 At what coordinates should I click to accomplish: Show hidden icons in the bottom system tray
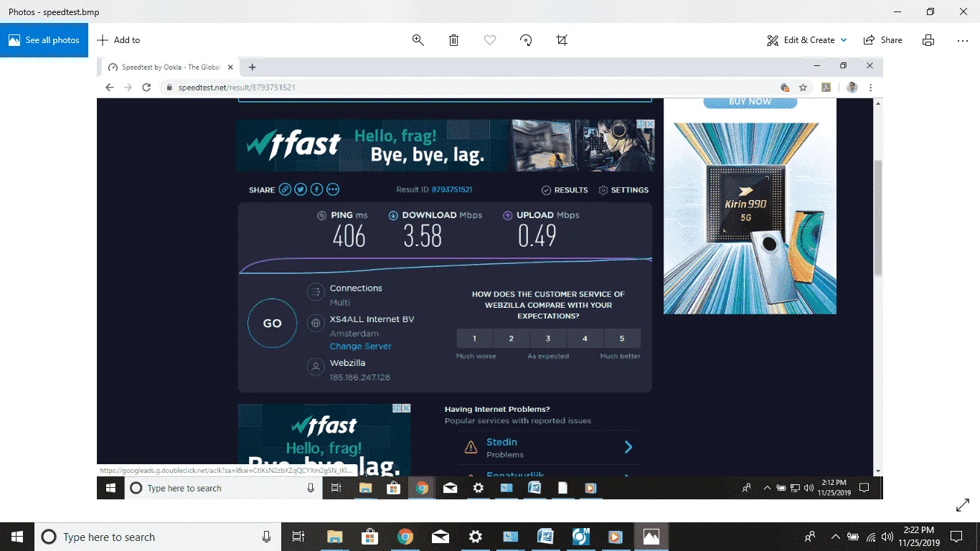pyautogui.click(x=835, y=537)
